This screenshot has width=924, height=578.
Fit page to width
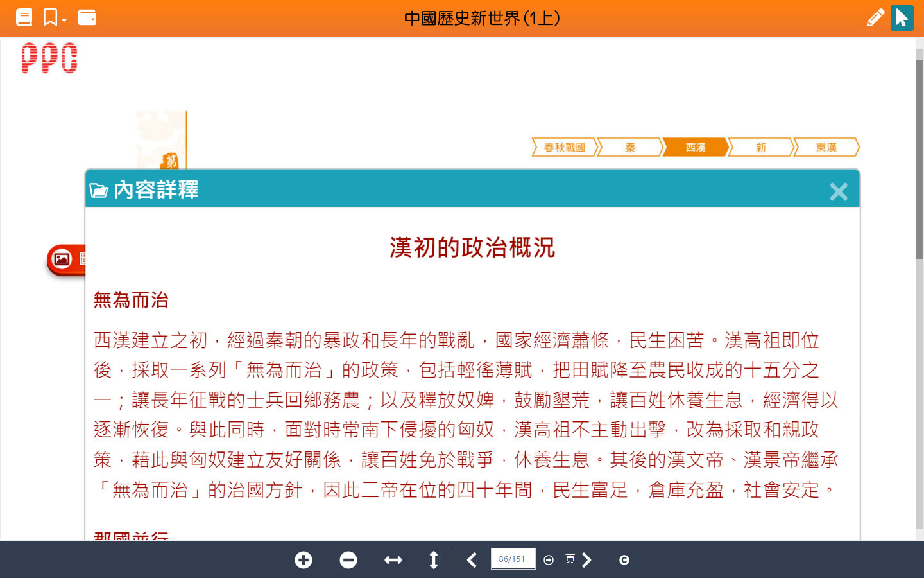point(393,560)
